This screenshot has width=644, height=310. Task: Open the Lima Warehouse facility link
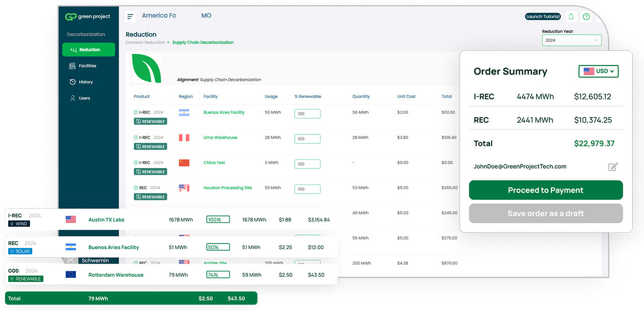(220, 137)
